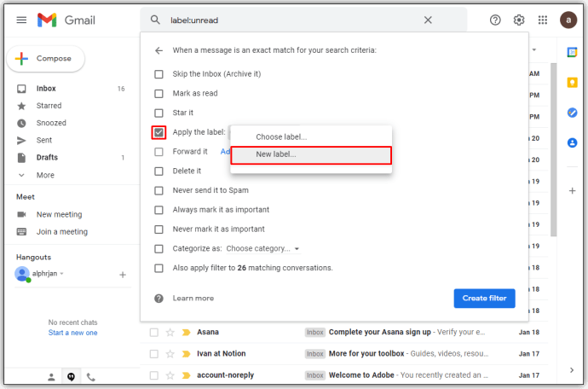Star the Asana email
588x389 pixels.
(170, 332)
